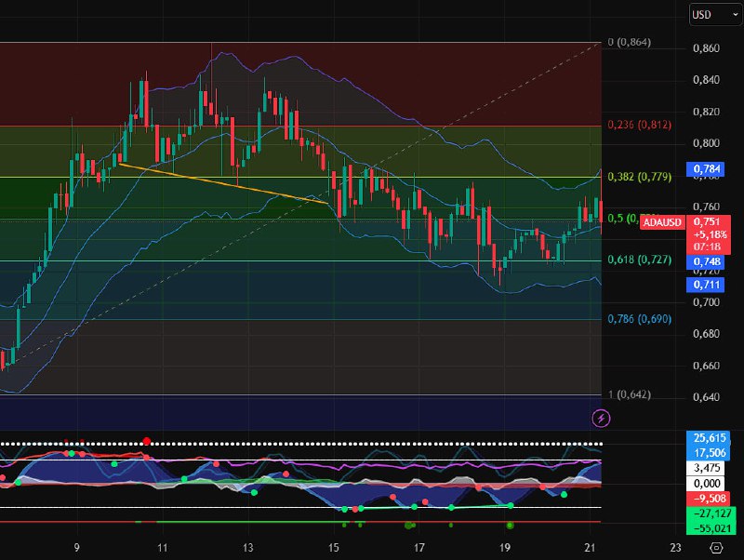Click date 23 on time axis
Screen dimensions: 744x560
pyautogui.click(x=676, y=548)
